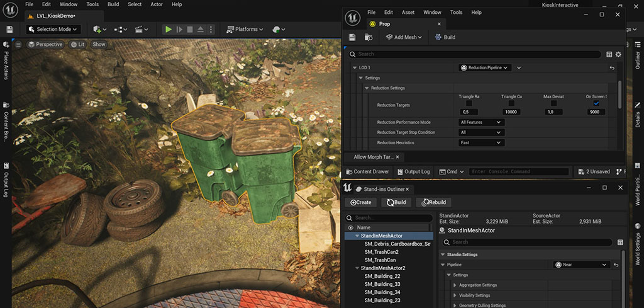644x308 pixels.
Task: Open Add Mesh dropdown
Action: coord(404,37)
